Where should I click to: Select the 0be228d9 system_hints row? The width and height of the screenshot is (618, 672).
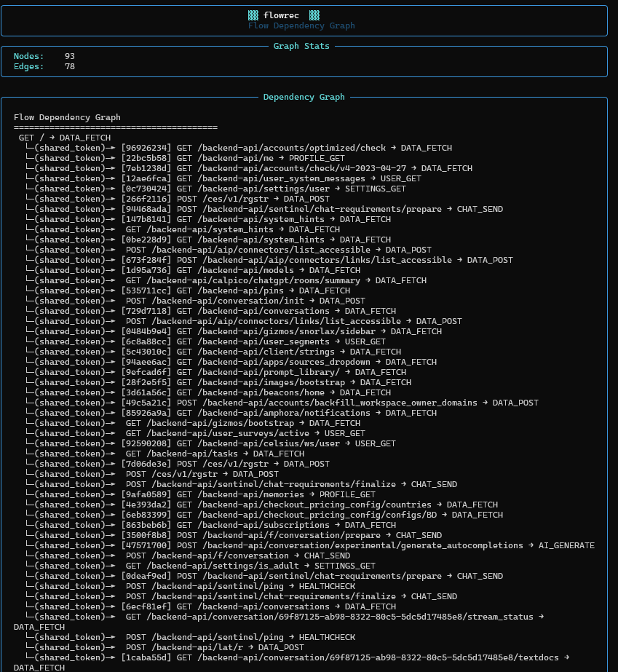(x=208, y=240)
